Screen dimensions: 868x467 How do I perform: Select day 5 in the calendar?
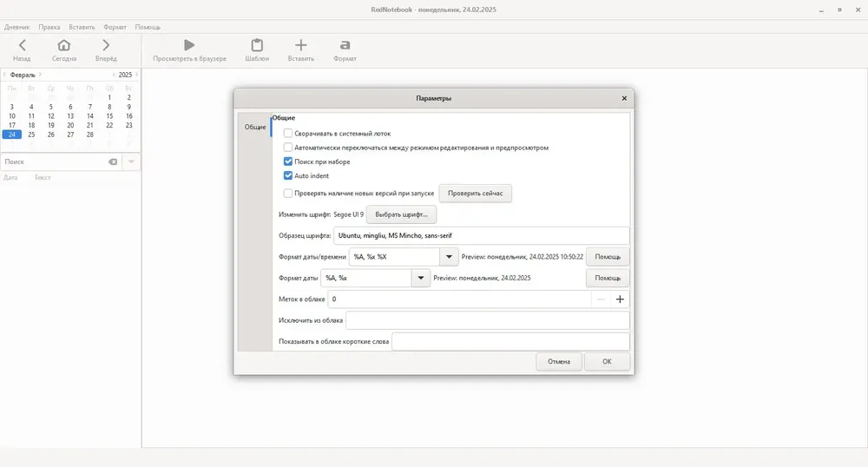point(51,107)
